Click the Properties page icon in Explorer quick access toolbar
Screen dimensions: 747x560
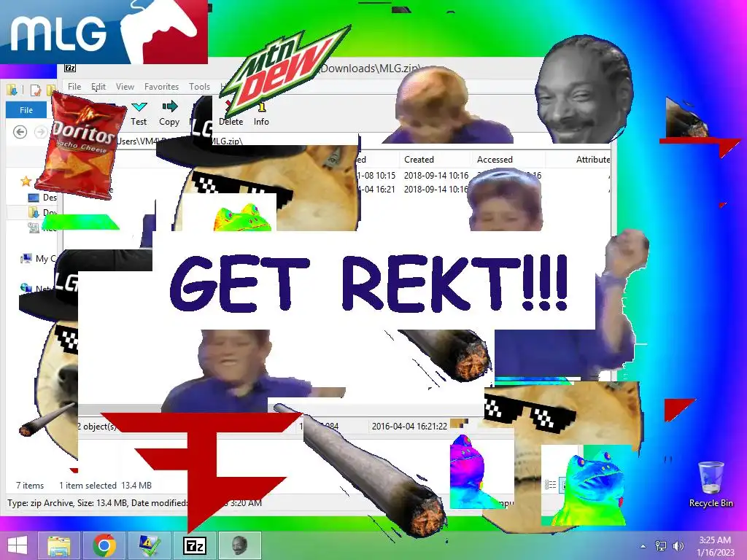pos(35,90)
